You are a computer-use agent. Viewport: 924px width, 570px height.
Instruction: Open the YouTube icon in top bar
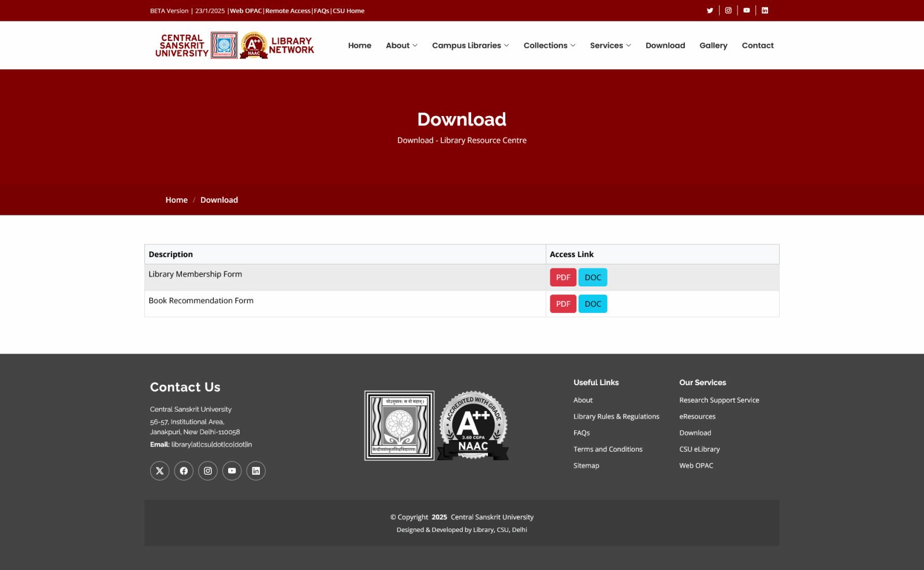coord(747,10)
